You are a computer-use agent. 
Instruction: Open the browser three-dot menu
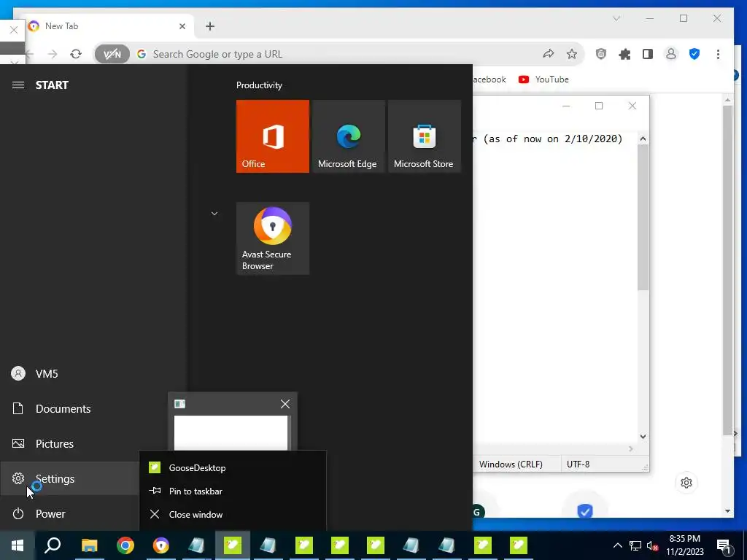click(718, 54)
